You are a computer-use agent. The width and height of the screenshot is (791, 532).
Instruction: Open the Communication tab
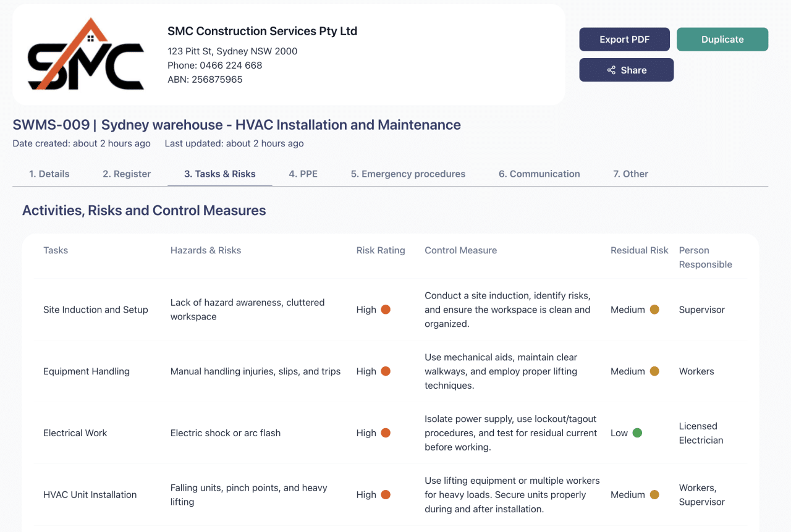coord(539,174)
